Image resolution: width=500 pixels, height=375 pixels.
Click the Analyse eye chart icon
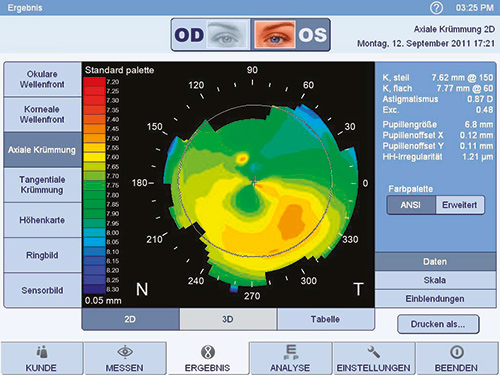[x=291, y=352]
